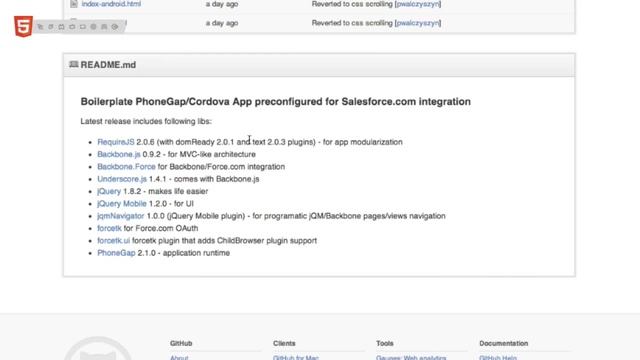
Task: Follow the jqmNavigator link
Action: [x=120, y=216]
